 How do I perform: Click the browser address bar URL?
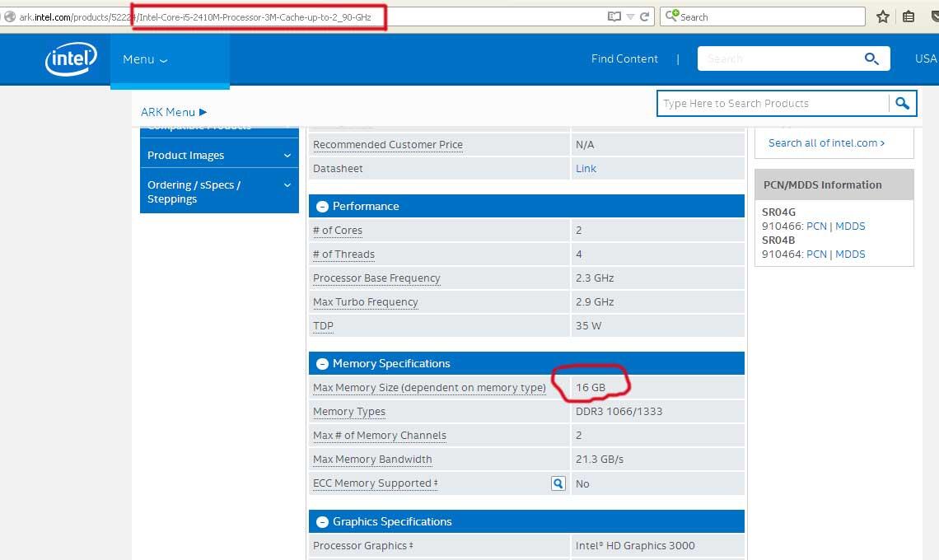tap(194, 17)
